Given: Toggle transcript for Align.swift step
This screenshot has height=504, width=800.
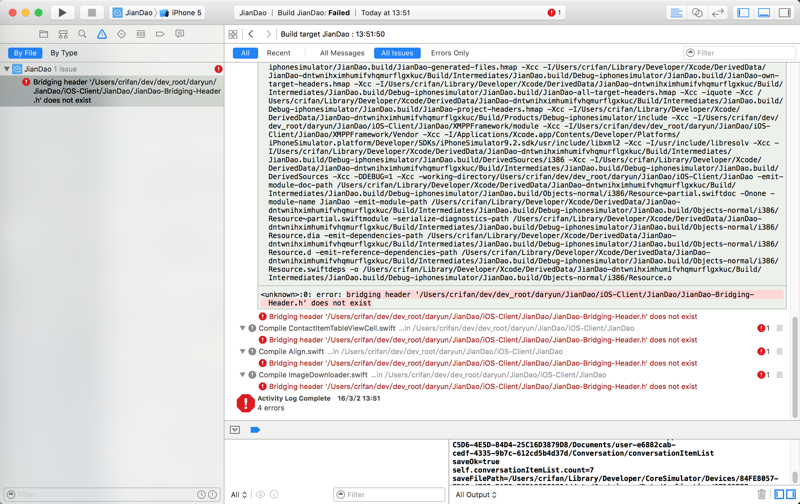Looking at the screenshot, I should pos(780,351).
